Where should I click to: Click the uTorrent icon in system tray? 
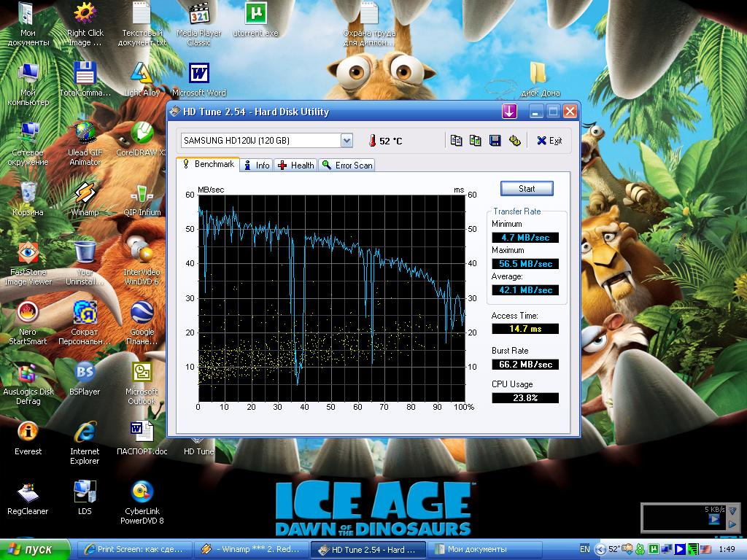tap(655, 549)
